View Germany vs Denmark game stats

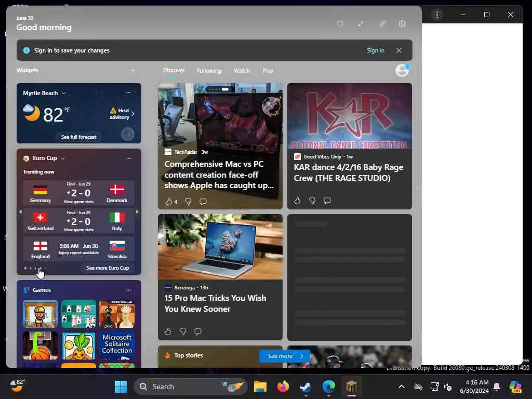click(x=79, y=202)
